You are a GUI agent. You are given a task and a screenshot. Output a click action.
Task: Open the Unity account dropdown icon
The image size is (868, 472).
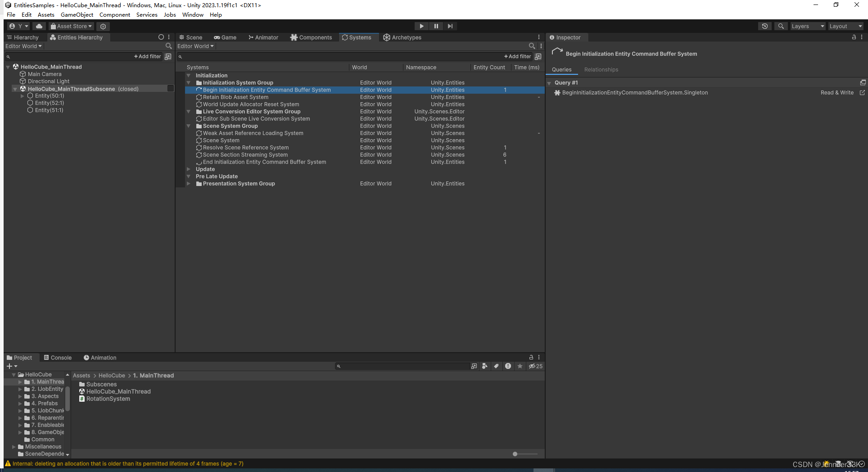pyautogui.click(x=18, y=26)
